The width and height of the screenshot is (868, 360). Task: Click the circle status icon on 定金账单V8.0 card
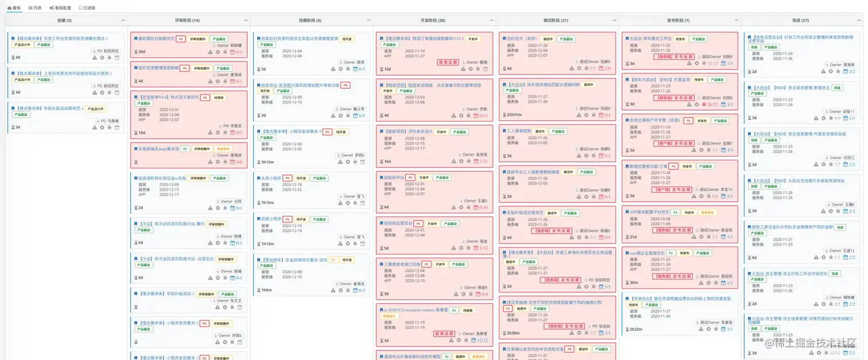[218, 133]
